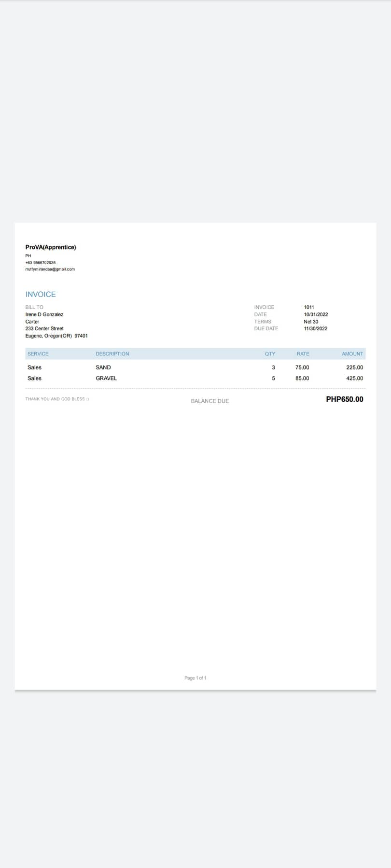Click the invoice date 10/31/2022
Screen dimensions: 391x868
(x=316, y=314)
